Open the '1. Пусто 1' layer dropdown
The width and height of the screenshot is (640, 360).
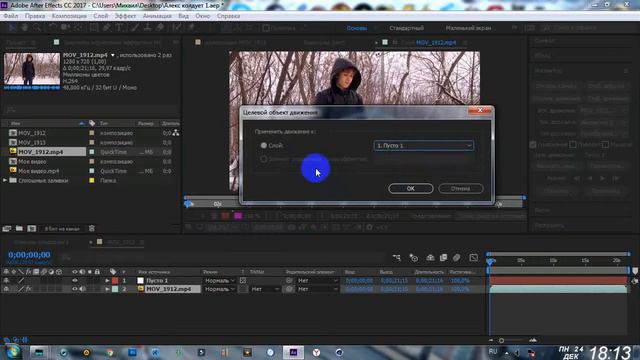[x=424, y=145]
